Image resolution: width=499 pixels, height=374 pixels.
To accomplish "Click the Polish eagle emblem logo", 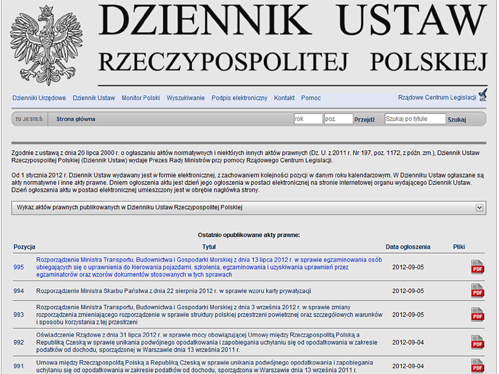I will coord(46,45).
